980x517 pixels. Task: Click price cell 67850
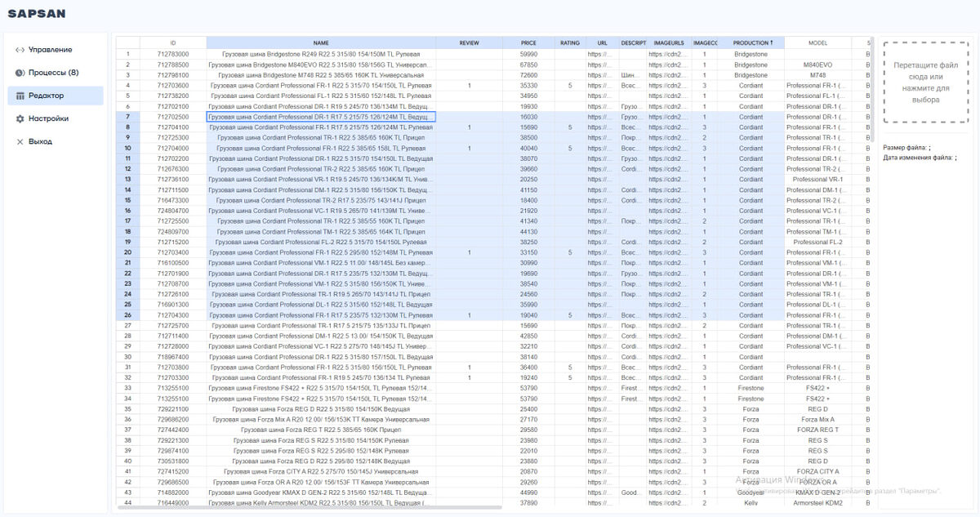click(x=529, y=65)
